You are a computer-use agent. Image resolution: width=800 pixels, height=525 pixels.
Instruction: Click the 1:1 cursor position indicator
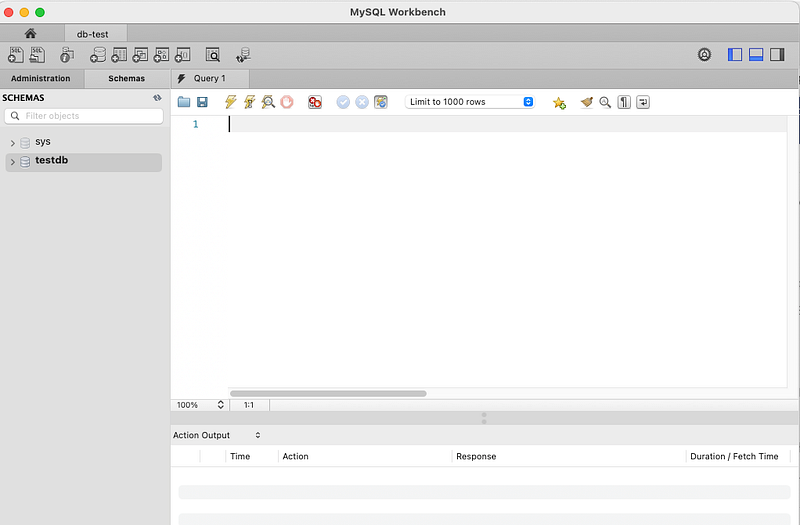pyautogui.click(x=249, y=405)
